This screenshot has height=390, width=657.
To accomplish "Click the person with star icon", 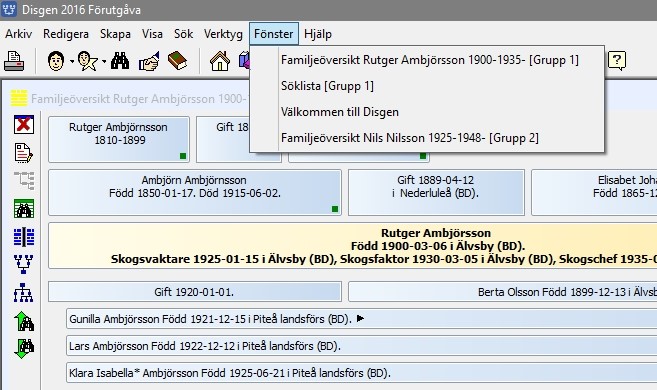I will pyautogui.click(x=88, y=61).
